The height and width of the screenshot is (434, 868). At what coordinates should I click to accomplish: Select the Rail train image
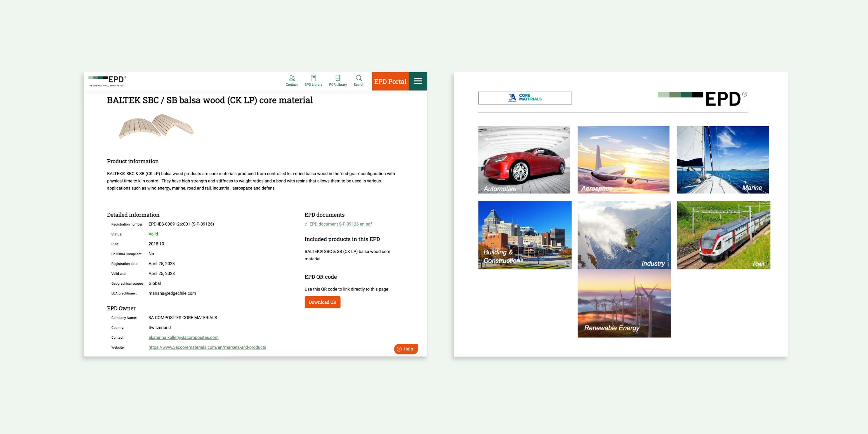[723, 235]
